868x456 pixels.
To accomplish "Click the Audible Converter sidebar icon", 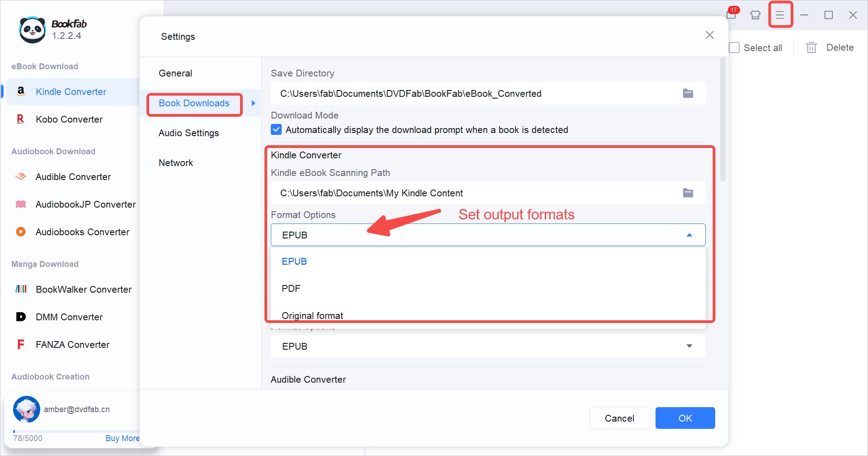I will pos(21,177).
